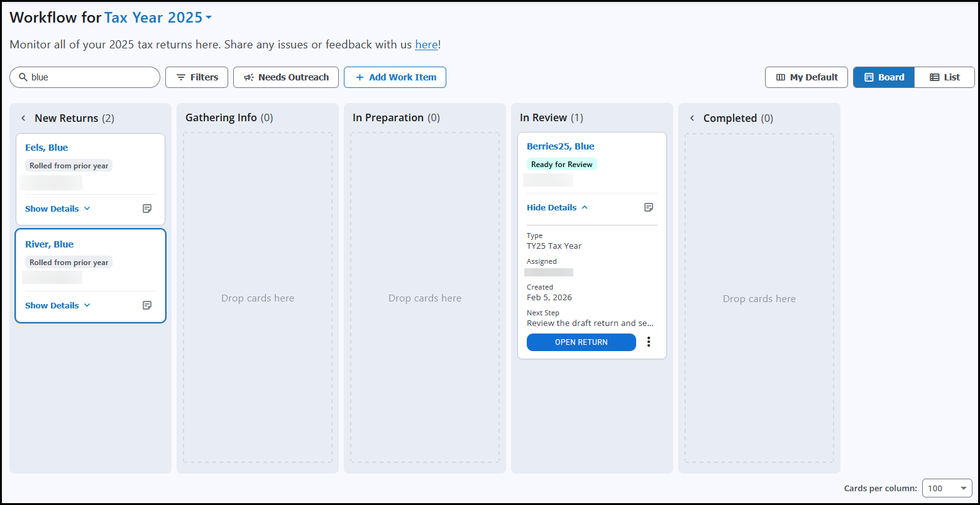The image size is (980, 505).
Task: Expand Show Details on Eels, Blue card
Action: (x=58, y=209)
